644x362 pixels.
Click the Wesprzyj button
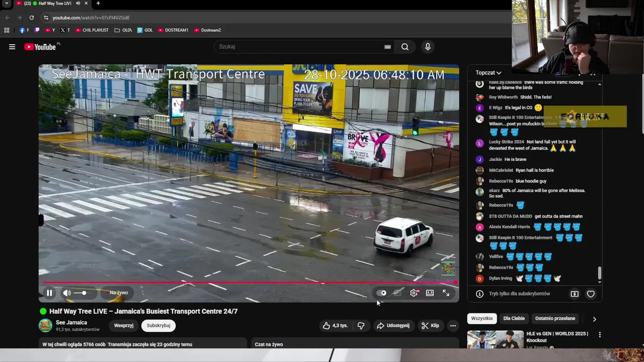[124, 325]
